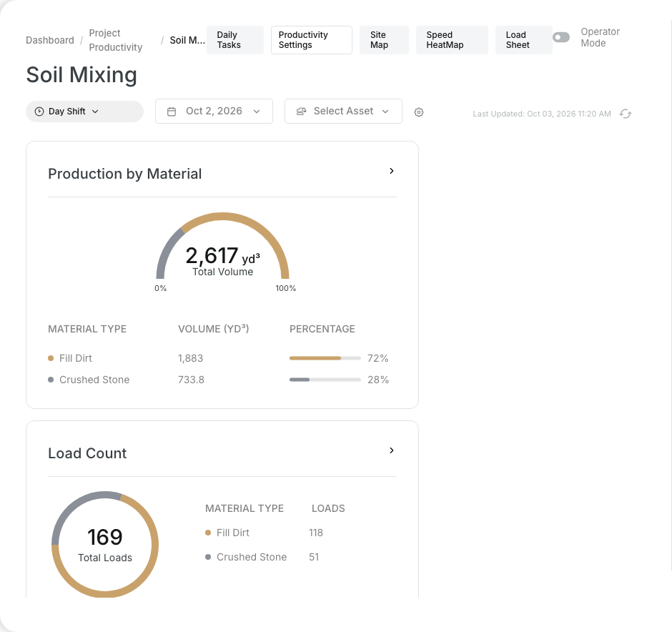
Task: Open the Day Shift dropdown
Action: tap(84, 112)
